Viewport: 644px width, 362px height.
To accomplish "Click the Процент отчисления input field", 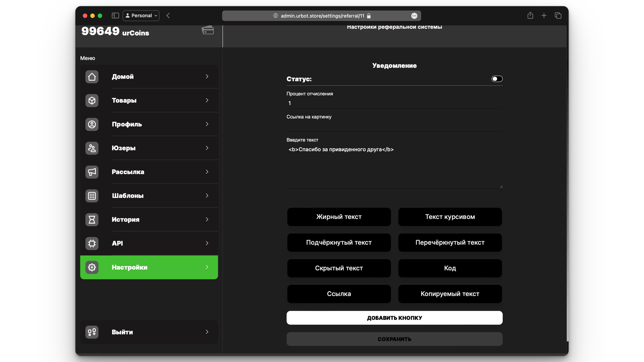I will (x=394, y=103).
